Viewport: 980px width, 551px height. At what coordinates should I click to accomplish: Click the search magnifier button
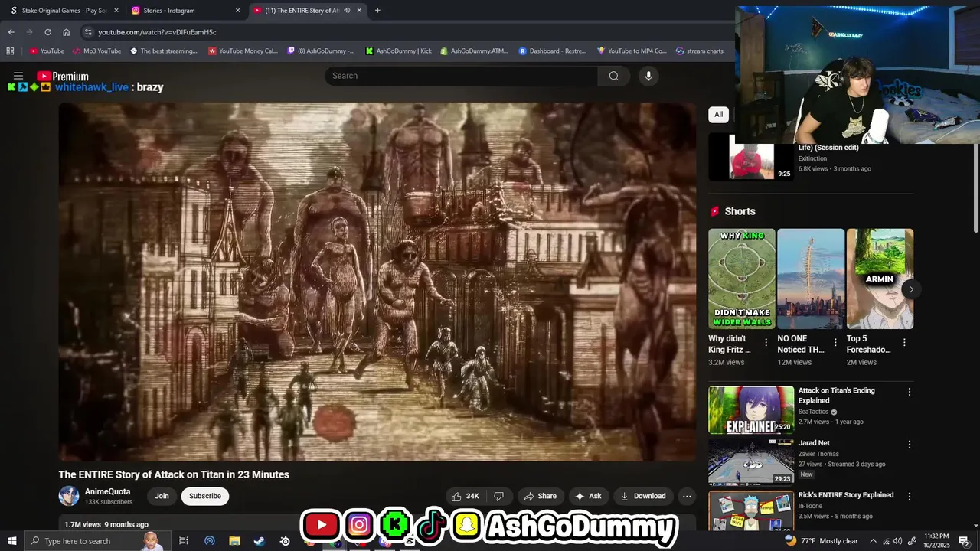613,76
